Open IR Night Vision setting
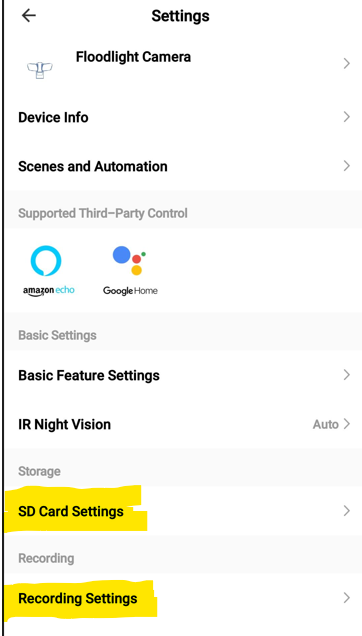Screen dimensions: 362x636 (183, 424)
